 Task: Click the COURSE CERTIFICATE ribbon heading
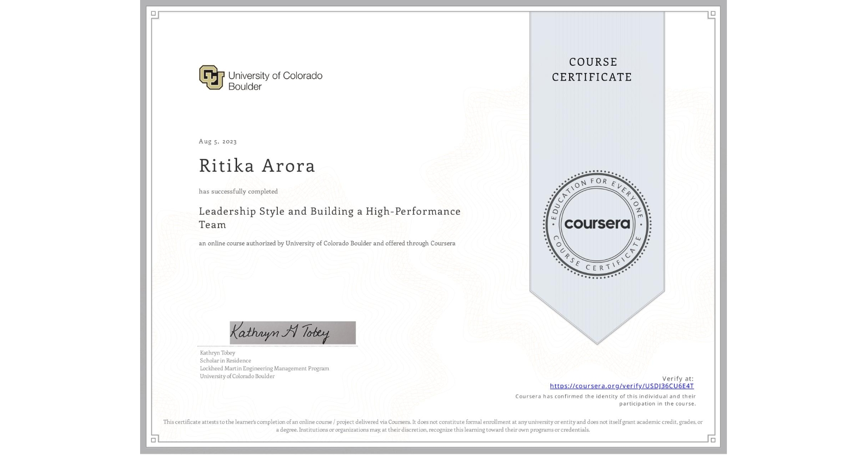[592, 69]
